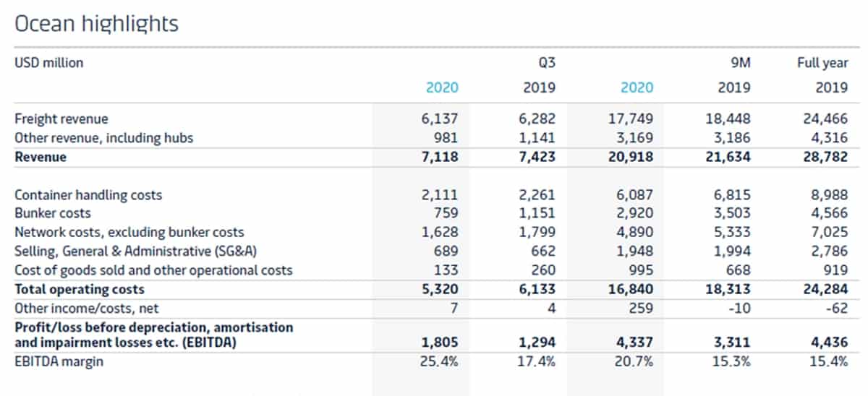Screen dimensions: 868x396
Task: Click Network costs value 1,799
Action: click(536, 233)
